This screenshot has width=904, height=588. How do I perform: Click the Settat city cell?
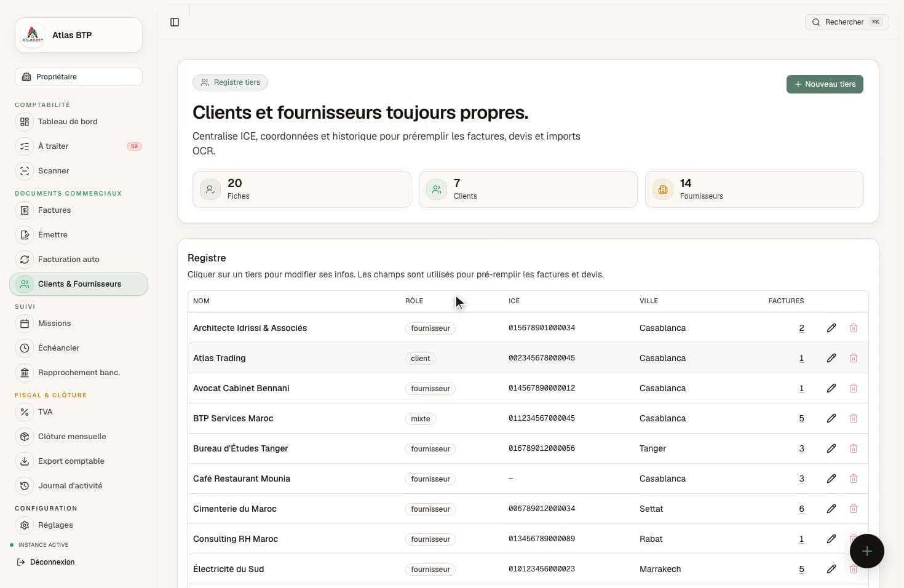[x=651, y=509]
